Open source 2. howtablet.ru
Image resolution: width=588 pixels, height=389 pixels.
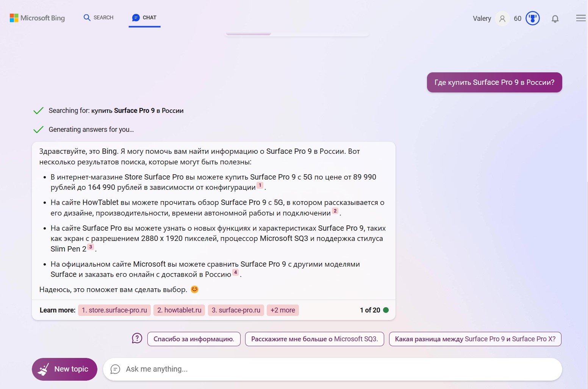click(179, 310)
